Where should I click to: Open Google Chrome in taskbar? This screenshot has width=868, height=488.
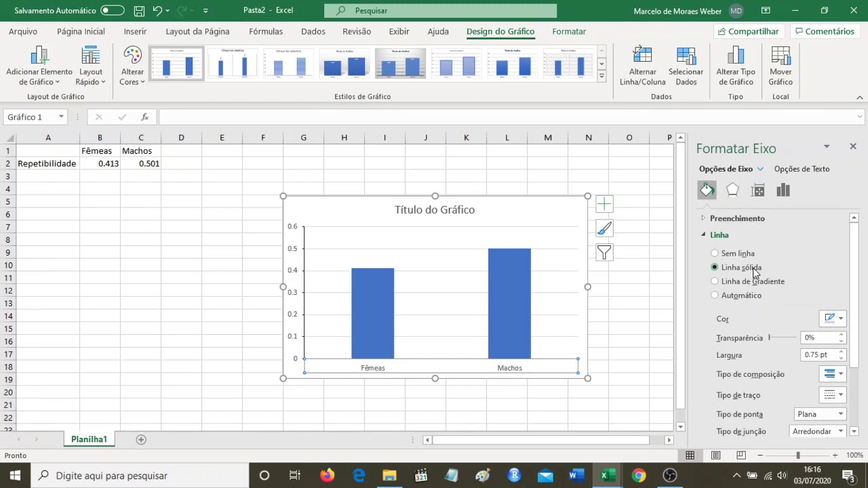pos(639,475)
